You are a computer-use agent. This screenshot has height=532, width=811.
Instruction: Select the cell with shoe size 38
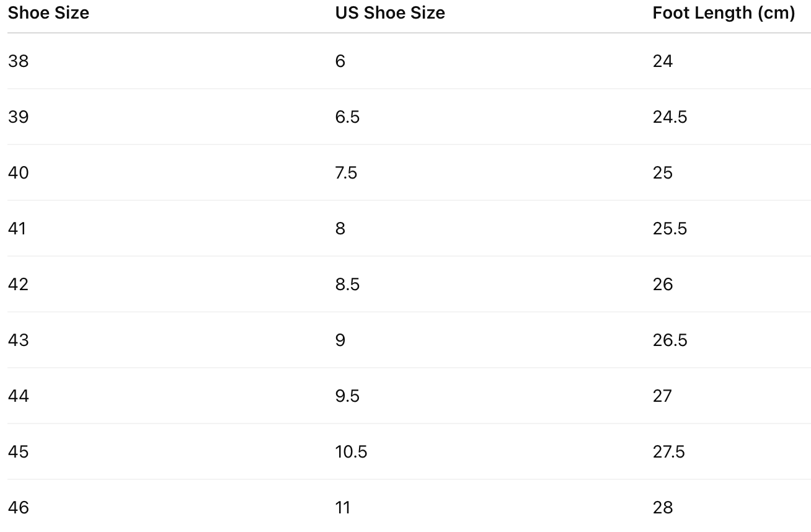19,61
